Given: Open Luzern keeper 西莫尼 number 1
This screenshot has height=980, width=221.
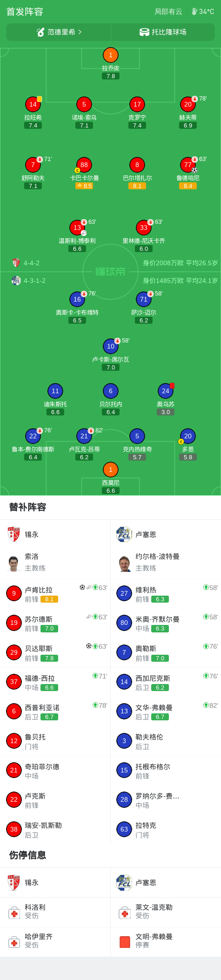Looking at the screenshot, I should coord(110,470).
